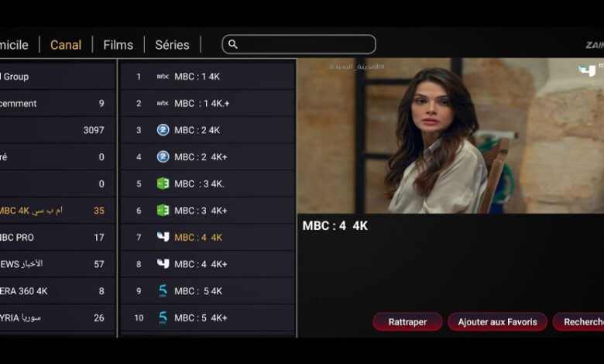
Task: Select the MBC 1 4K channel logo
Action: click(x=163, y=76)
